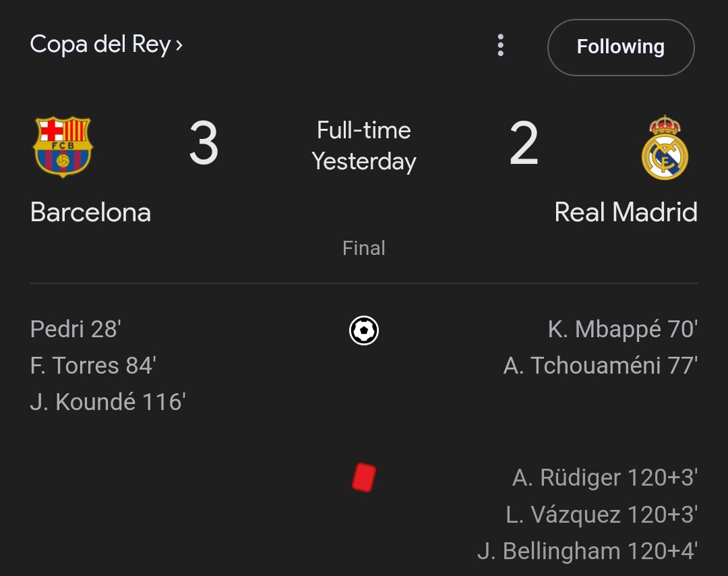728x576 pixels.
Task: Select J. Koundé 116' goal entry
Action: click(x=108, y=402)
